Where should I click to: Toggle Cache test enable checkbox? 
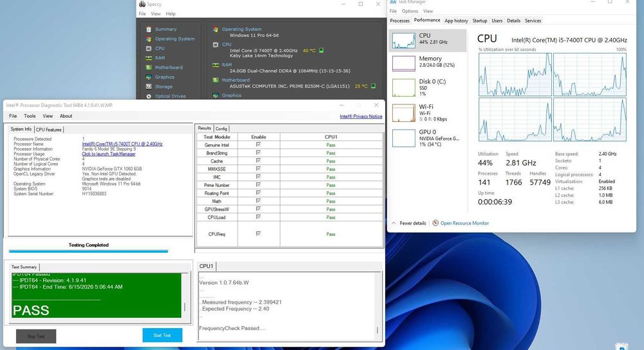pos(258,160)
